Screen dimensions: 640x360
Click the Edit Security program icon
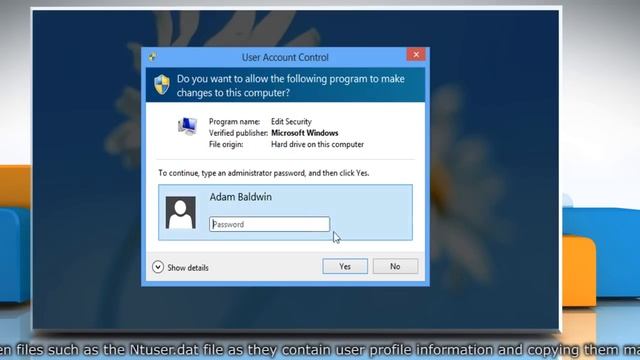pyautogui.click(x=187, y=126)
